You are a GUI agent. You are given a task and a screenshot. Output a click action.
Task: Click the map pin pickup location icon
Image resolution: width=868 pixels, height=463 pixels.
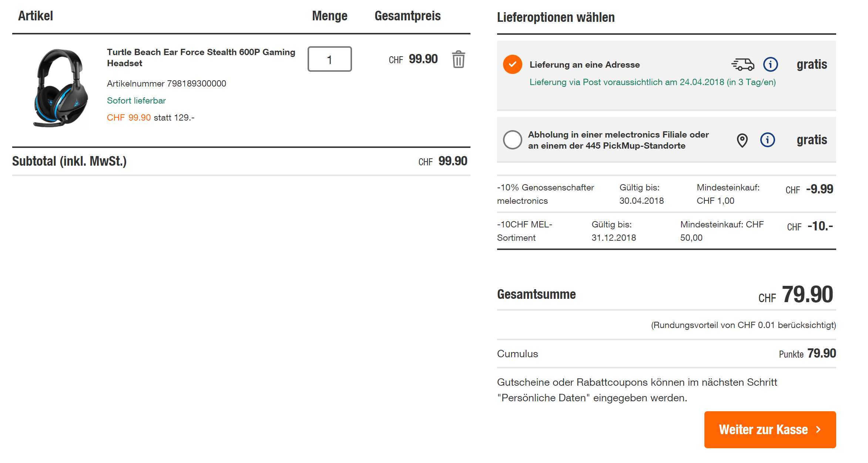(x=742, y=140)
